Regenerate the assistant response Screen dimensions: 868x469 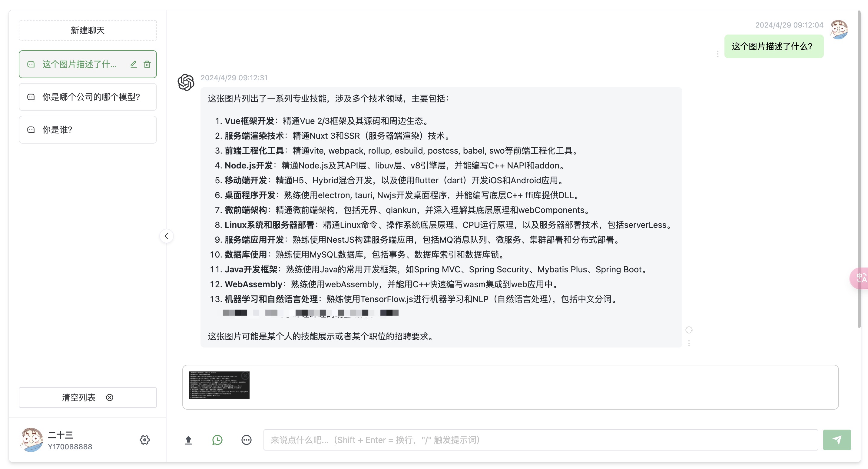pos(689,330)
